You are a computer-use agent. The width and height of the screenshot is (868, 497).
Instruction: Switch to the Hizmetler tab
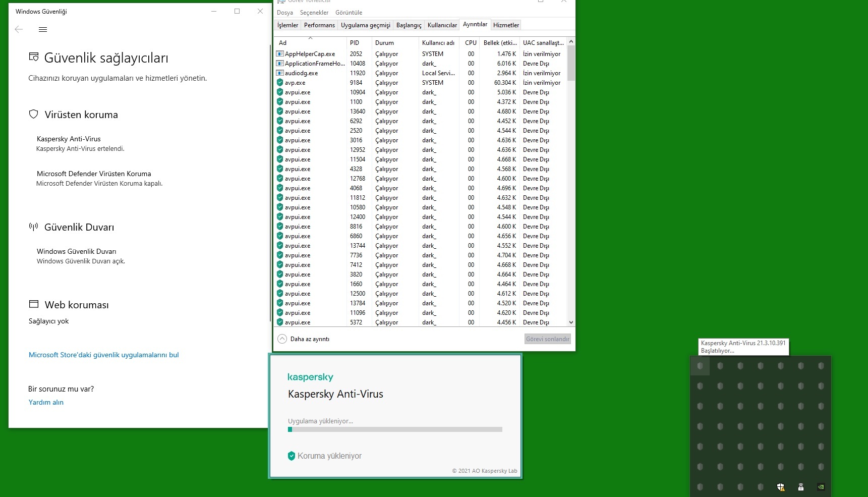tap(506, 25)
